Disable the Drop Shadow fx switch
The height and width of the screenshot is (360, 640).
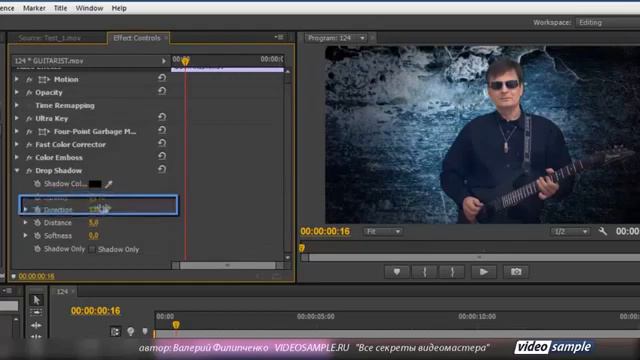(29, 171)
